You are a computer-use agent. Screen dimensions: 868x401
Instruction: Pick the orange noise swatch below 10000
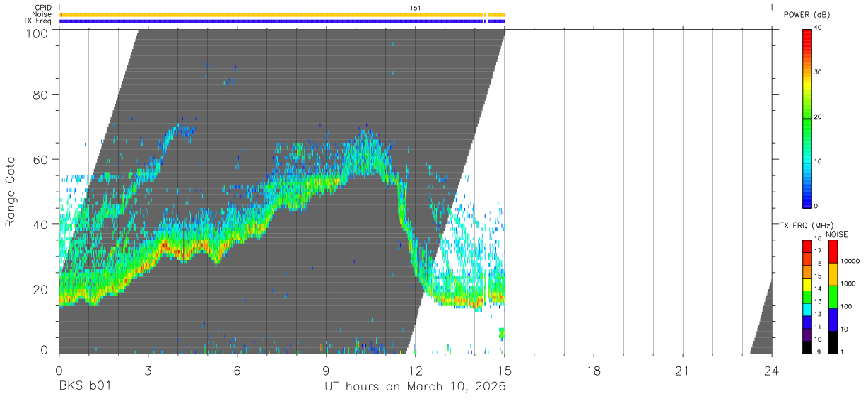[833, 274]
